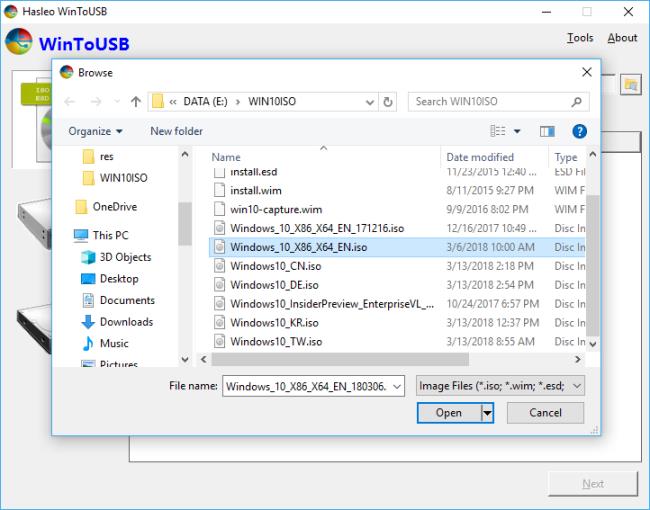Screen dimensions: 650x510
Task: Click the Help question mark icon
Action: point(579,131)
